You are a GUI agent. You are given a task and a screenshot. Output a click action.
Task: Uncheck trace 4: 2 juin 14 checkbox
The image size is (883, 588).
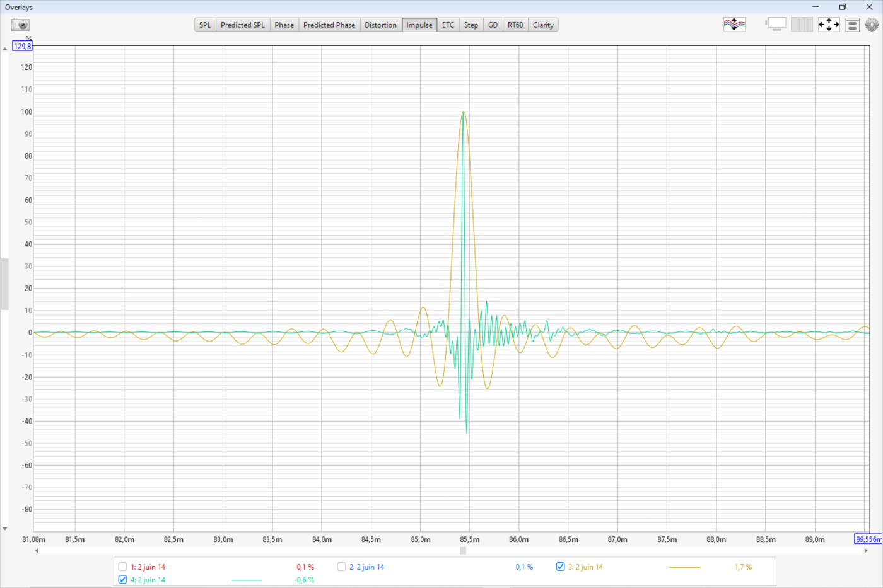click(123, 580)
